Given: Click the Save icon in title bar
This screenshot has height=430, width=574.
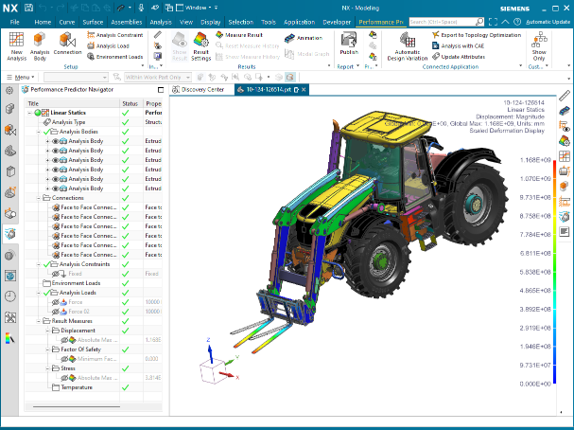Looking at the screenshot, I should [29, 7].
